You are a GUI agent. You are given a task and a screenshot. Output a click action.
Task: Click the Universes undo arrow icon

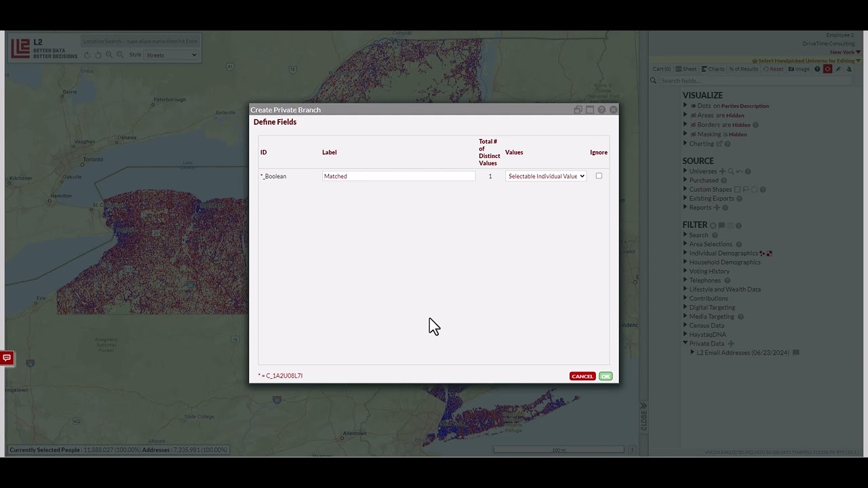pyautogui.click(x=739, y=171)
